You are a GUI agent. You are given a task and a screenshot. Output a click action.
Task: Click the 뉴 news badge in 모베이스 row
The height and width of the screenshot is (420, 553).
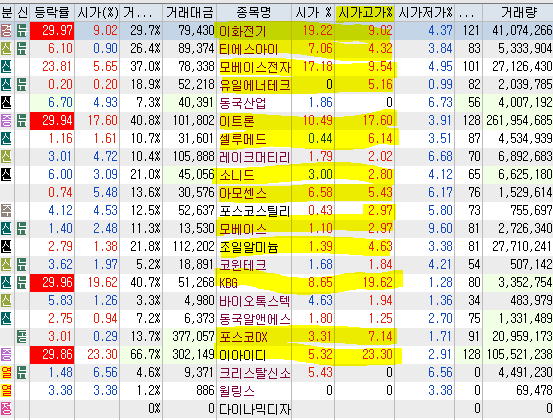(x=22, y=229)
